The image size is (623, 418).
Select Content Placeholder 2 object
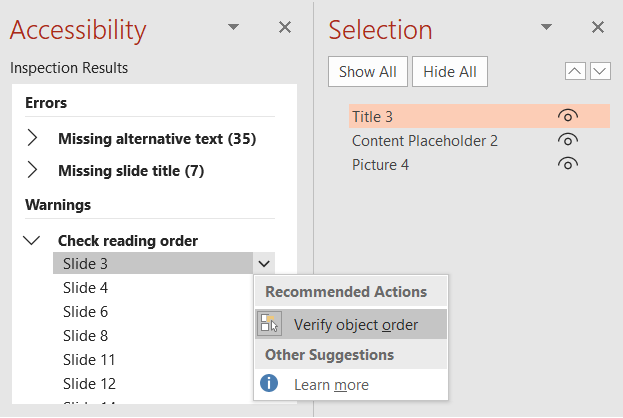tap(425, 141)
